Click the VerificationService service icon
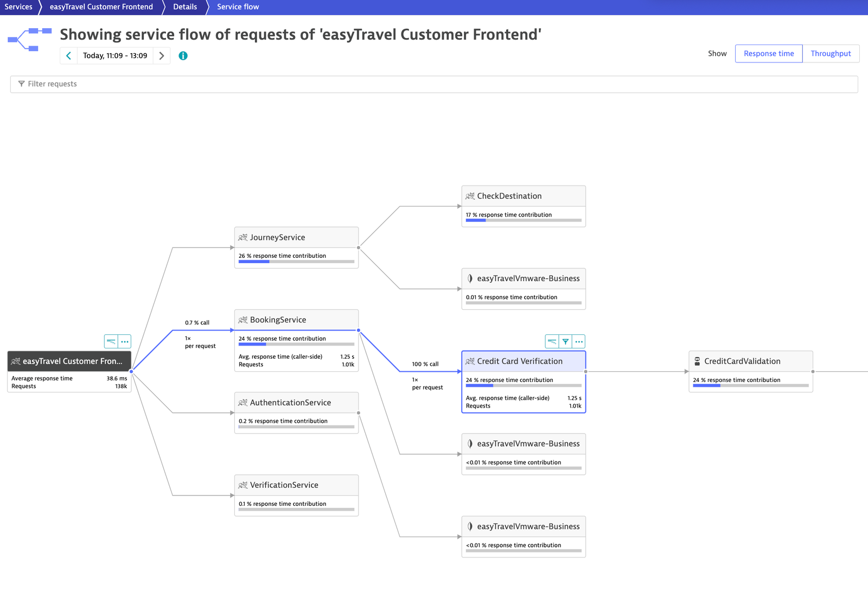The height and width of the screenshot is (591, 868). tap(243, 485)
